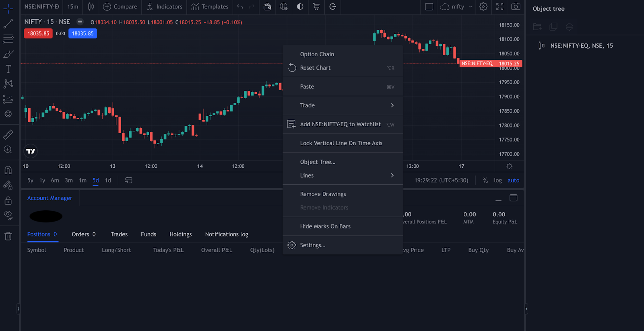
Task: Expand the Trade submenu arrow
Action: point(392,105)
